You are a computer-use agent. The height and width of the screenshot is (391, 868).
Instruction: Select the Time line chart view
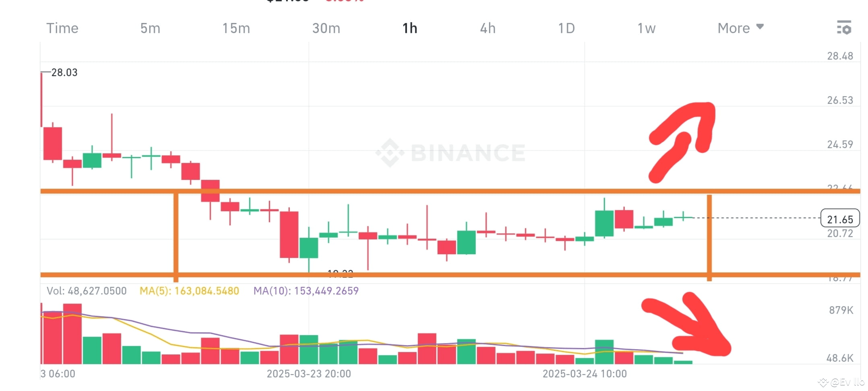click(62, 28)
